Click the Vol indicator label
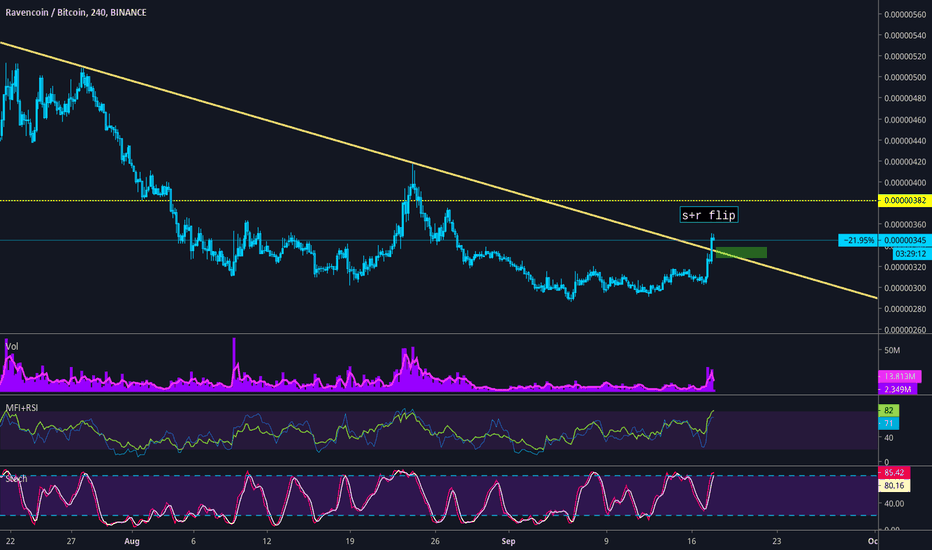The image size is (932, 550). (x=12, y=346)
